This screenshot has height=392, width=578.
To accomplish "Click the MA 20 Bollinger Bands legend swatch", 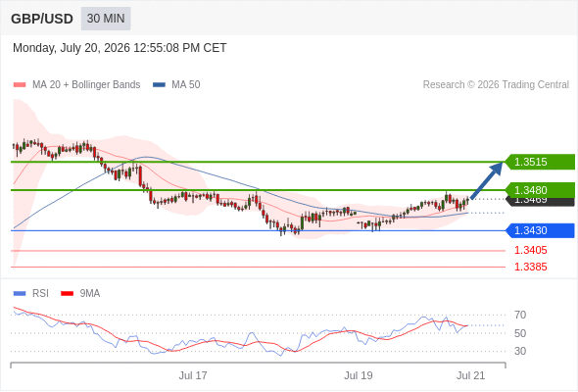I will pyautogui.click(x=20, y=85).
